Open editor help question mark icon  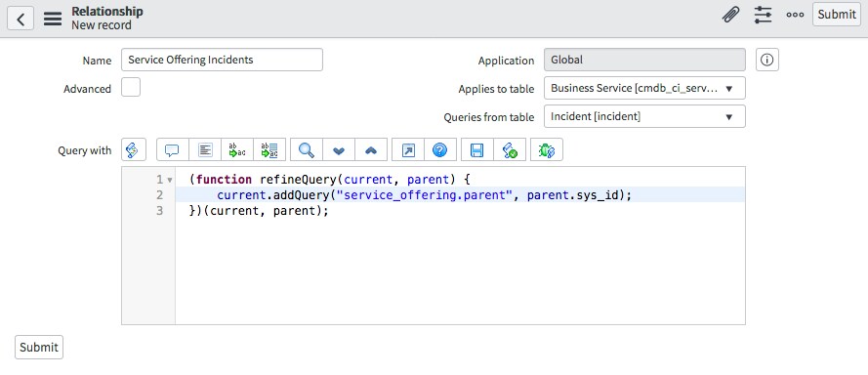(440, 149)
